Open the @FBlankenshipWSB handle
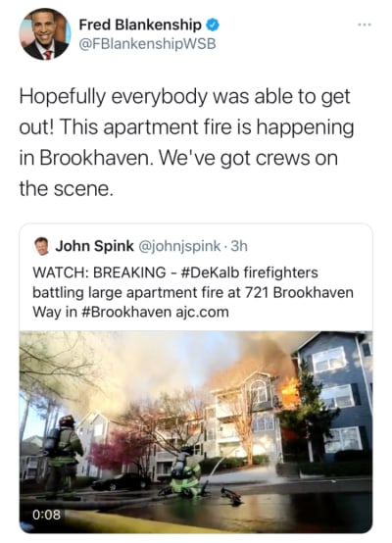The image size is (392, 543). 148,44
